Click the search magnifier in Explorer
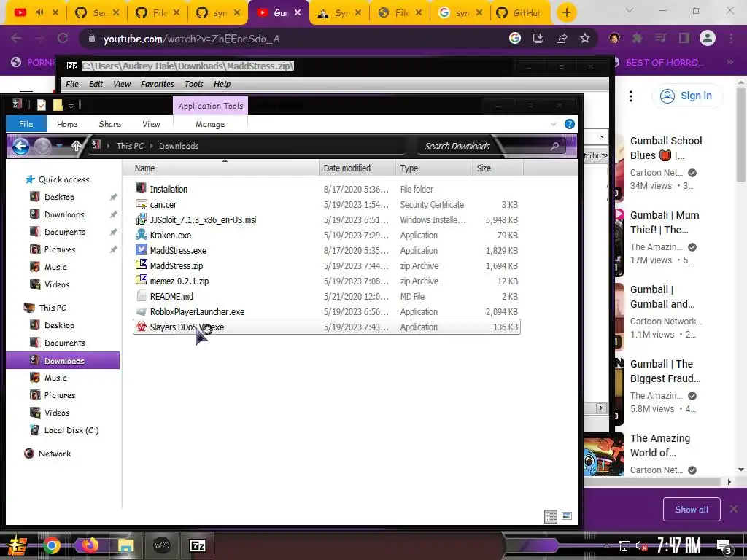Image resolution: width=747 pixels, height=560 pixels. click(x=554, y=146)
